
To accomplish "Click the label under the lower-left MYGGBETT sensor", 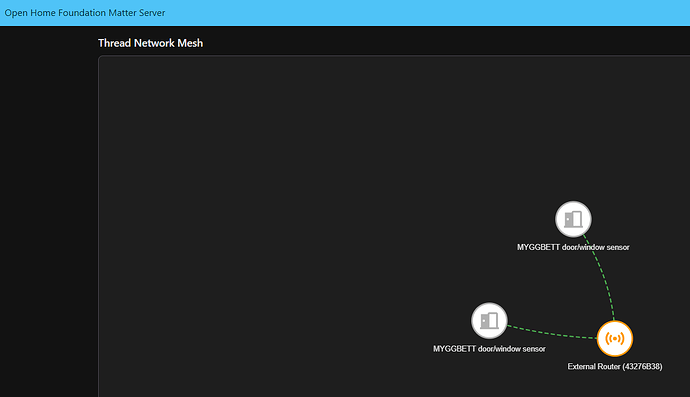I will [x=489, y=349].
